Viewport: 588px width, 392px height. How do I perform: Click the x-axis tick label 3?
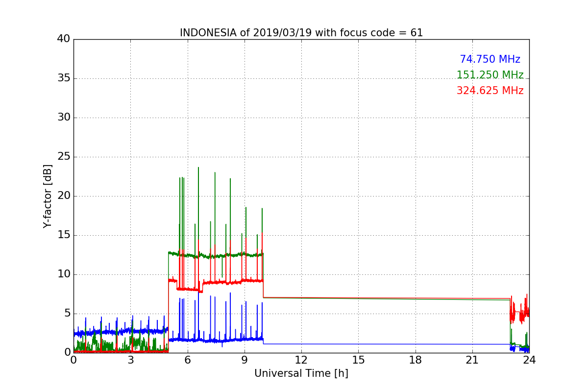tap(130, 360)
